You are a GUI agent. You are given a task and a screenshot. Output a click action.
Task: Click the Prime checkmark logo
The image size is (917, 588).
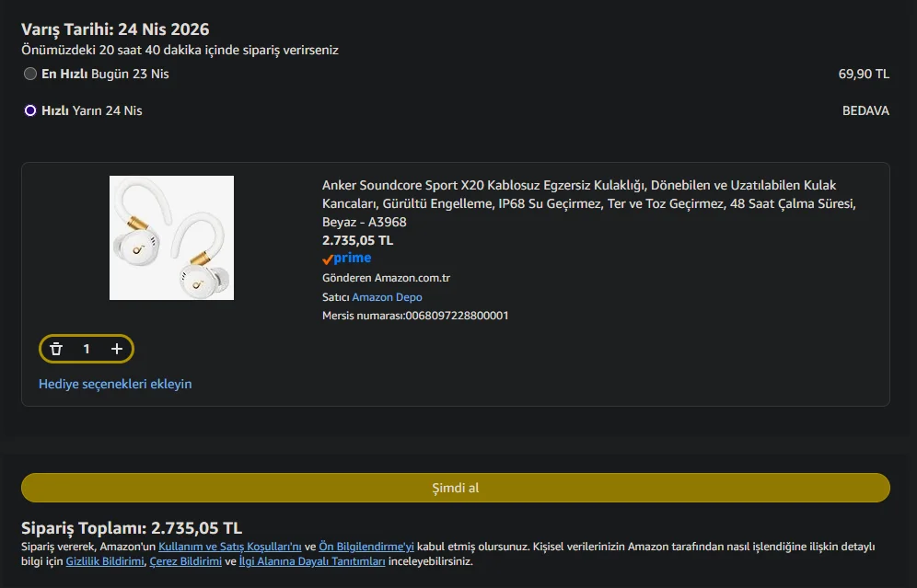pyautogui.click(x=346, y=259)
